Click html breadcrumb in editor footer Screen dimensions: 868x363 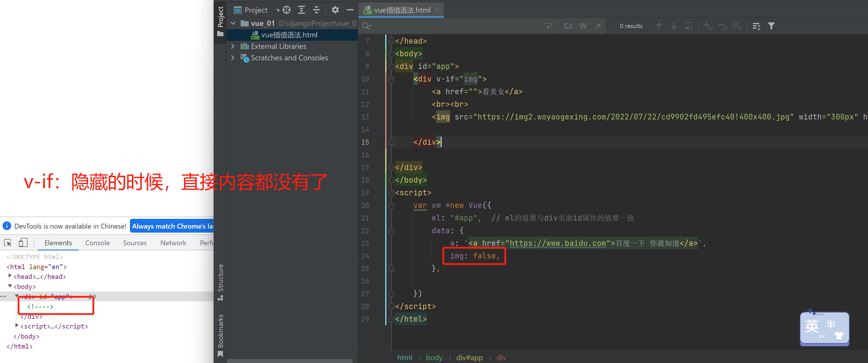(x=405, y=358)
